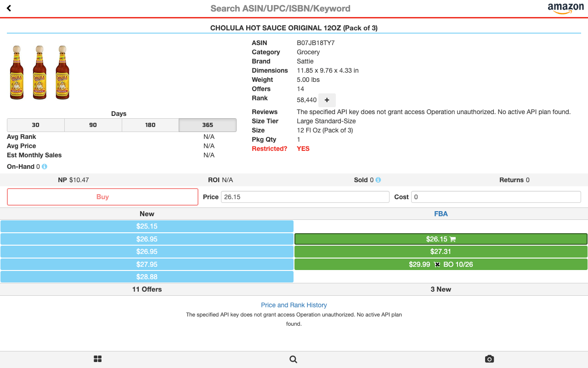
Task: Open the Amazon logo link
Action: pyautogui.click(x=565, y=8)
